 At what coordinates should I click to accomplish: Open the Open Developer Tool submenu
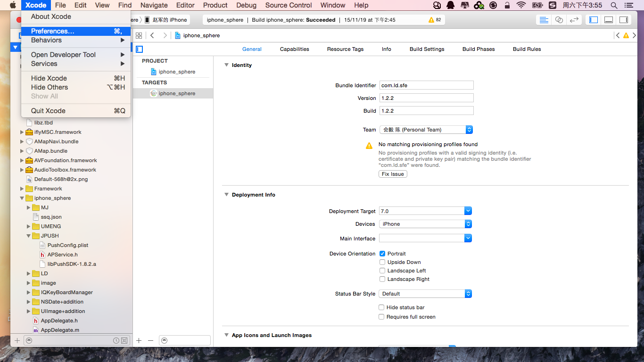(x=76, y=55)
